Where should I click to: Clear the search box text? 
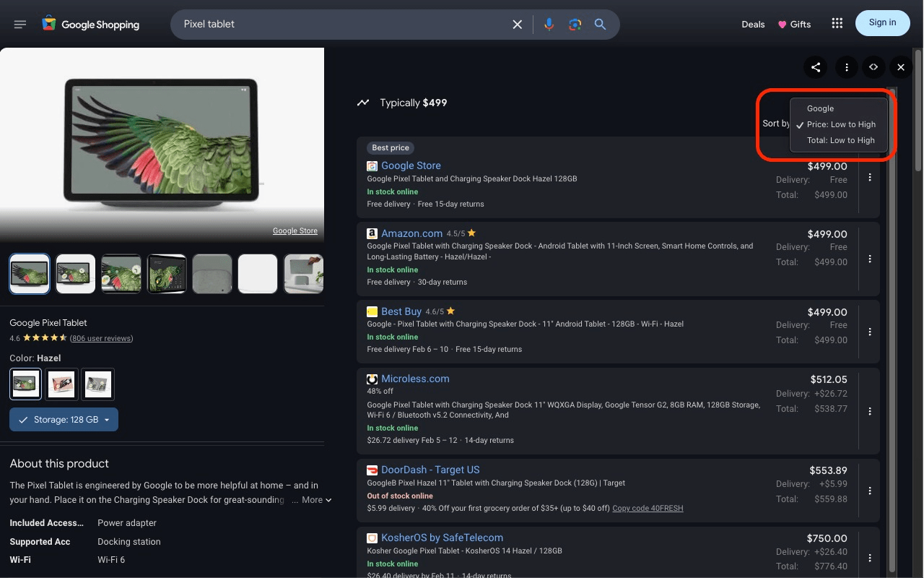coord(518,25)
